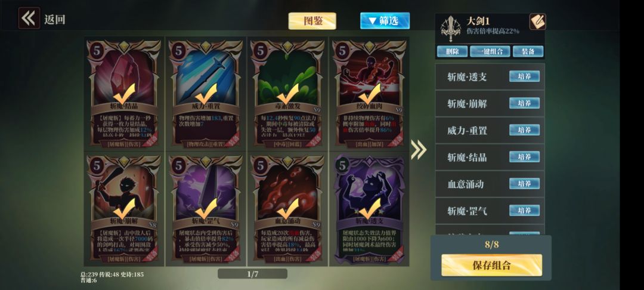644x290 pixels.
Task: Click 培养 next to 斩魔·透支
Action: pos(525,76)
